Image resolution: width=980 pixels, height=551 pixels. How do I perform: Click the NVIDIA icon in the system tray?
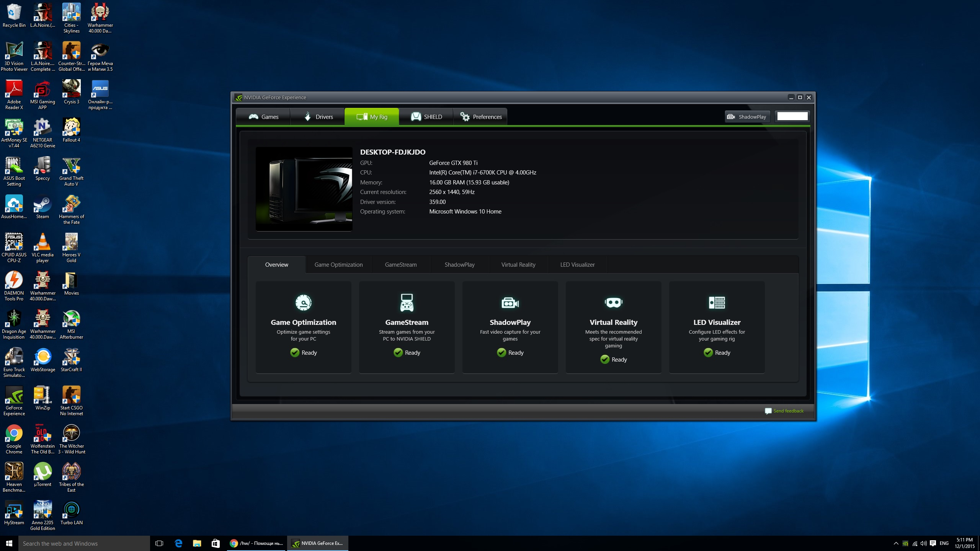905,543
